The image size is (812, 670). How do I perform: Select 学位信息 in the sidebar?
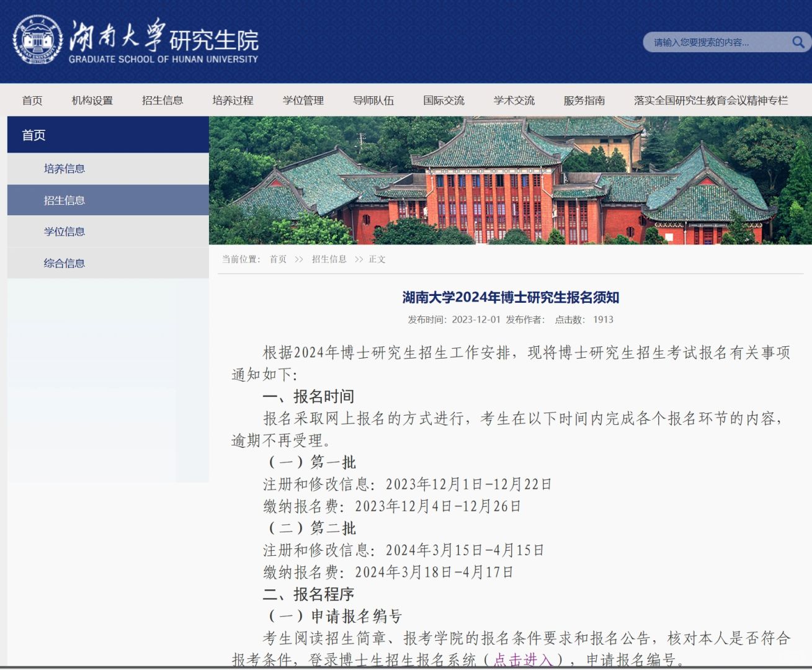(108, 231)
